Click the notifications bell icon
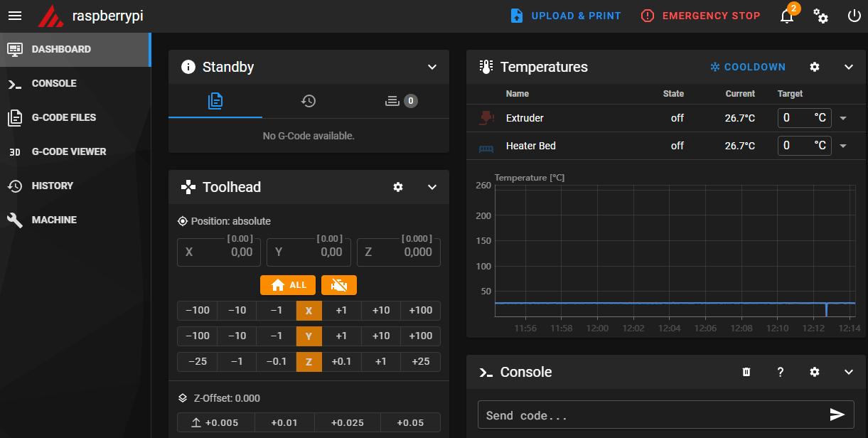Image resolution: width=868 pixels, height=438 pixels. [x=787, y=16]
